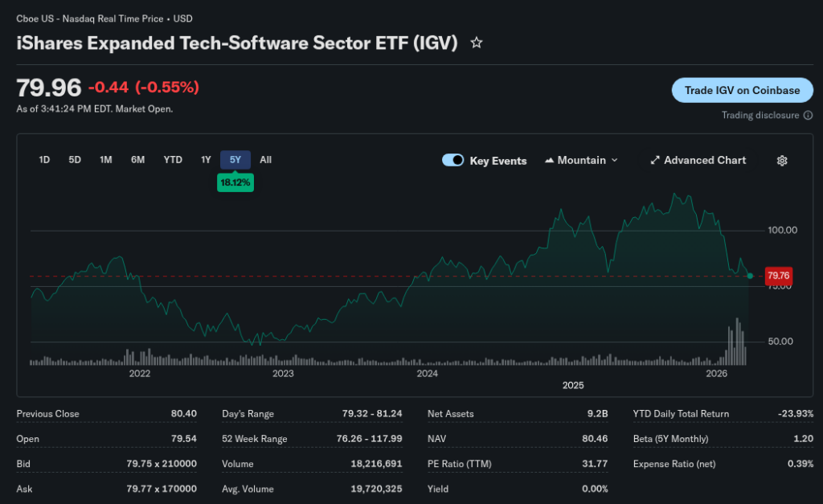The height and width of the screenshot is (504, 823).
Task: Click the Advanced Chart expand arrows icon
Action: click(655, 161)
